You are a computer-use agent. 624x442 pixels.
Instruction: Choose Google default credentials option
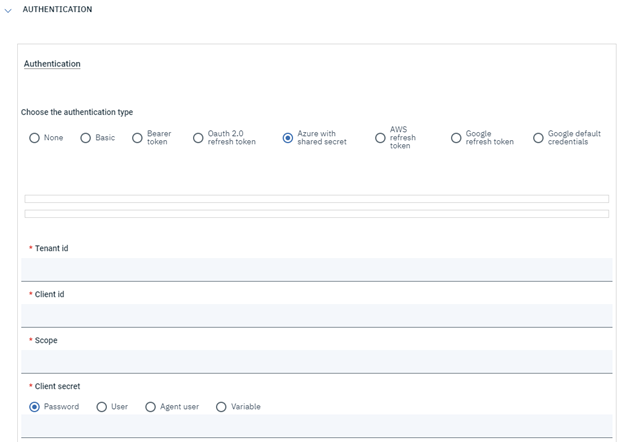point(538,138)
